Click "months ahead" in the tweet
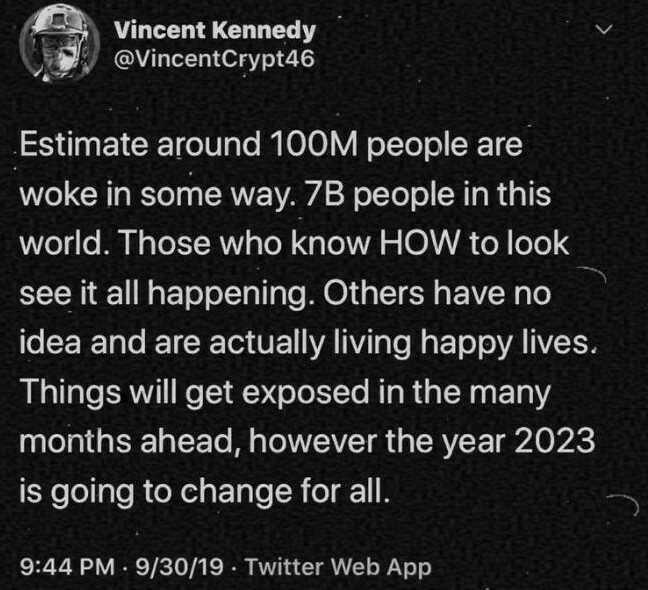 (x=132, y=437)
